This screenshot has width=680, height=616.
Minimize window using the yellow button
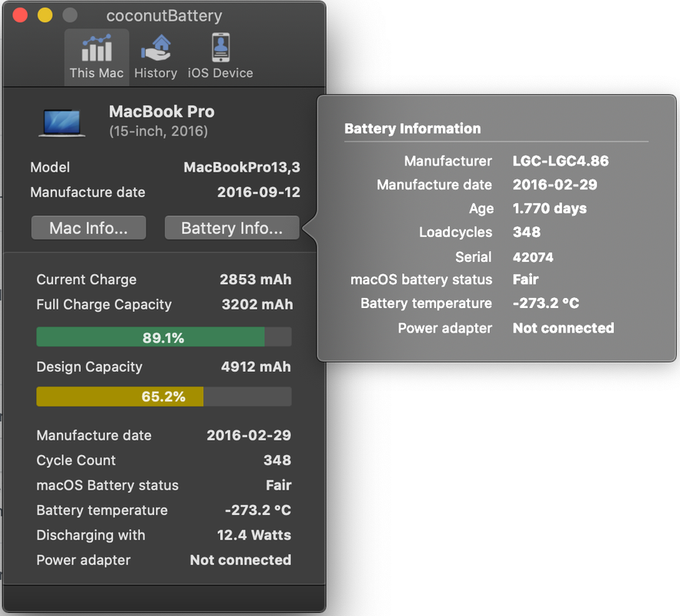[x=45, y=15]
